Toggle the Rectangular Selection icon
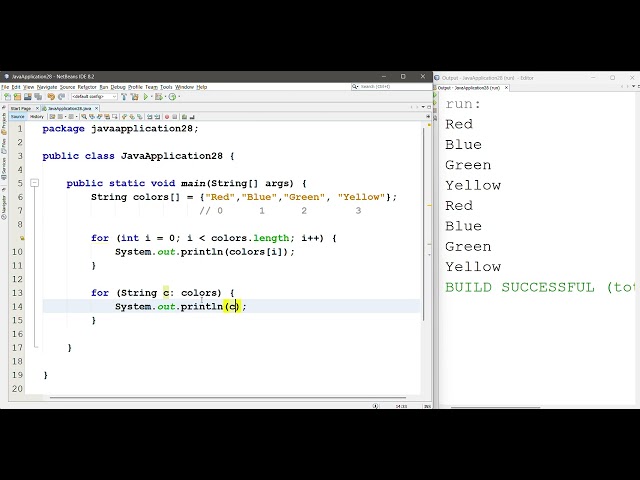 tap(115, 117)
